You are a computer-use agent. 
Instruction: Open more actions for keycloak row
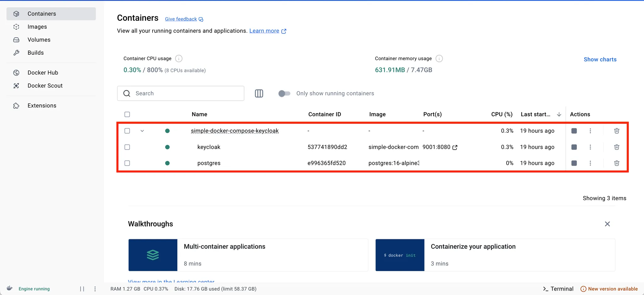pos(590,147)
